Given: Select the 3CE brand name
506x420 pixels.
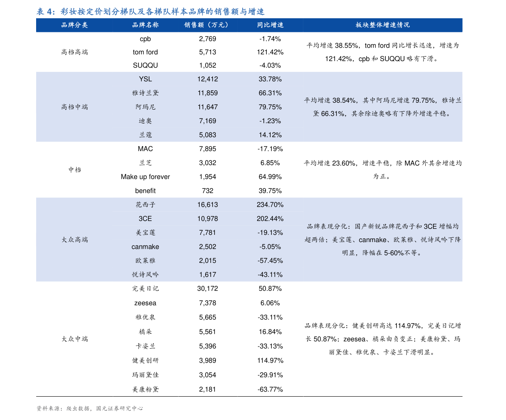Looking at the screenshot, I should (x=145, y=219).
